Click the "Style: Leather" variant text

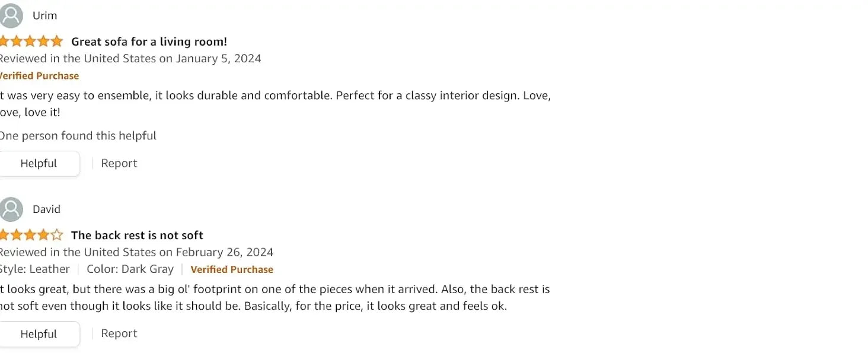pos(35,269)
